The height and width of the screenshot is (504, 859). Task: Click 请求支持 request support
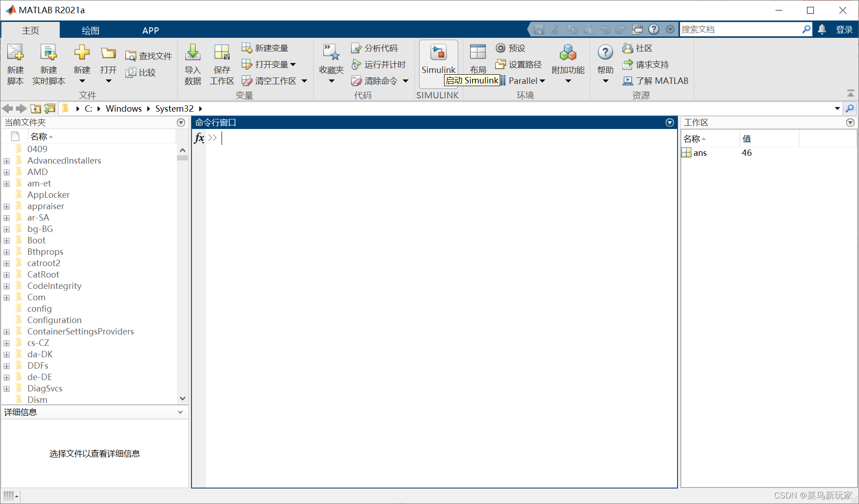click(x=646, y=64)
